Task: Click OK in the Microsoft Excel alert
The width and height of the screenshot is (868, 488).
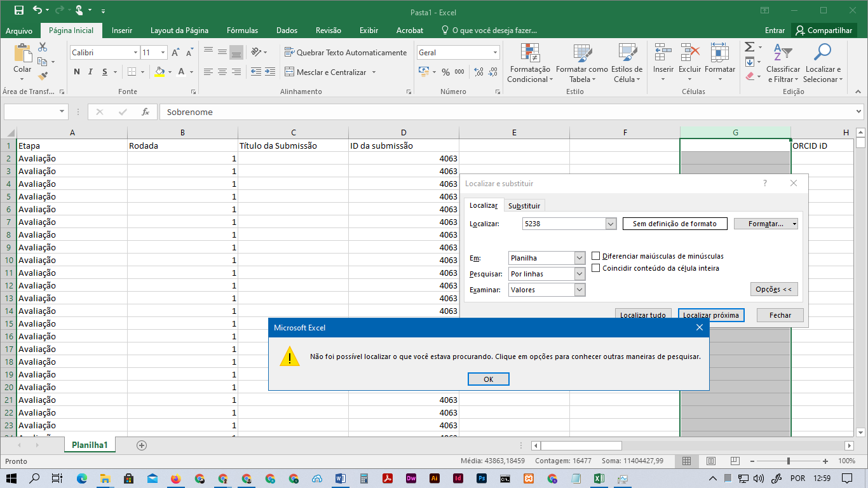Action: (x=488, y=379)
